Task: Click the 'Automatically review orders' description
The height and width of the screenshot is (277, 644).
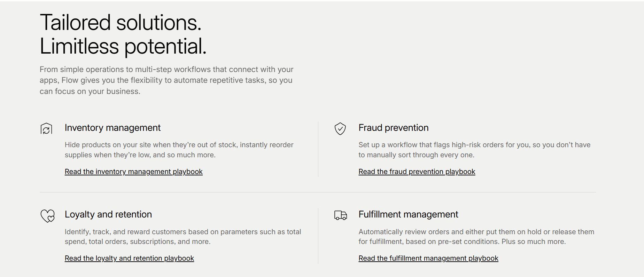Action: [476, 237]
